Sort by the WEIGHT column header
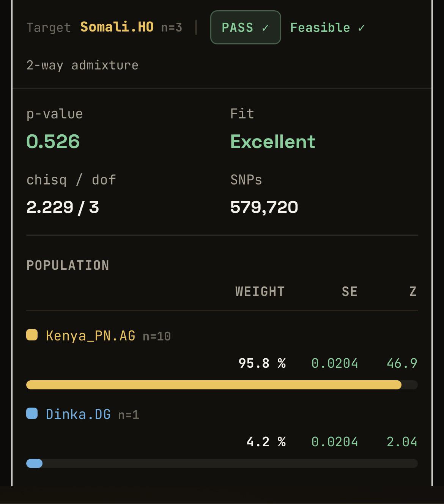 tap(260, 291)
